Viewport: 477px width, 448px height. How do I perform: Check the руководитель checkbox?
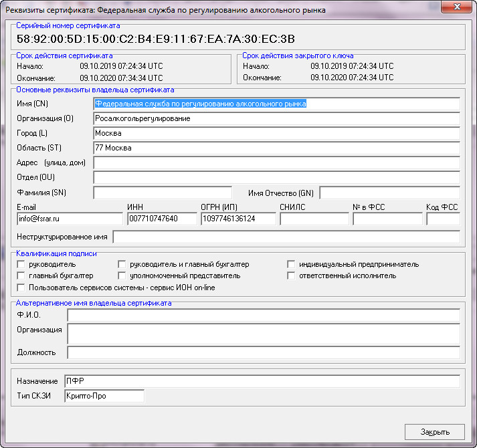click(21, 264)
